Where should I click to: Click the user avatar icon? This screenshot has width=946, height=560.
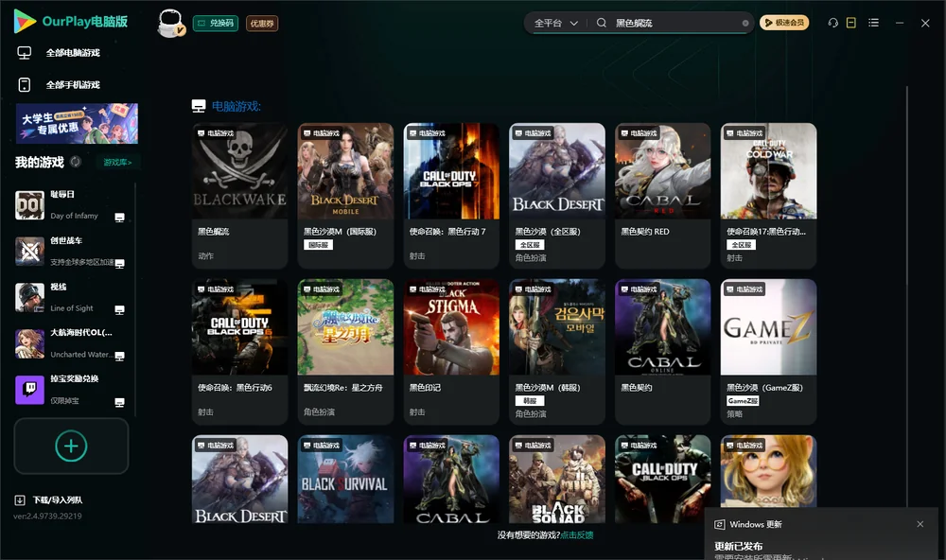(x=170, y=23)
